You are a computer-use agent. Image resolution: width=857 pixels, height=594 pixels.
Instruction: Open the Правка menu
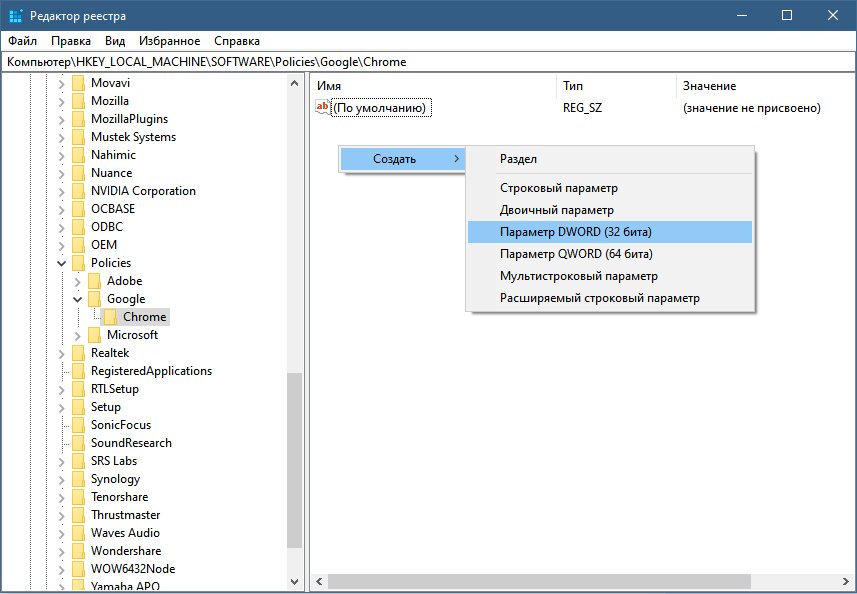tap(71, 41)
